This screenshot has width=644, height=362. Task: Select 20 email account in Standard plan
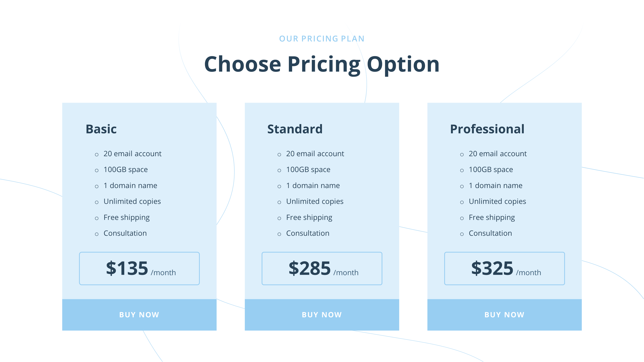315,154
